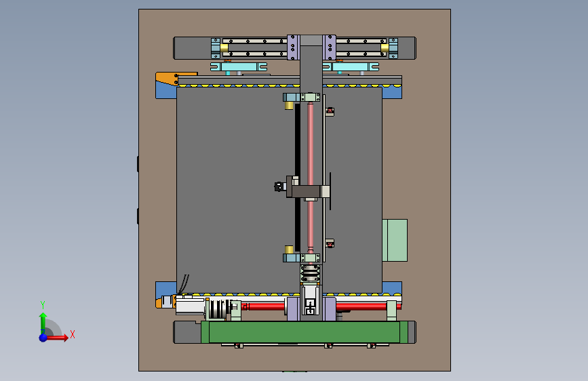588x381 pixels.
Task: Select the lower gold bumper stop
Action: click(289, 249)
